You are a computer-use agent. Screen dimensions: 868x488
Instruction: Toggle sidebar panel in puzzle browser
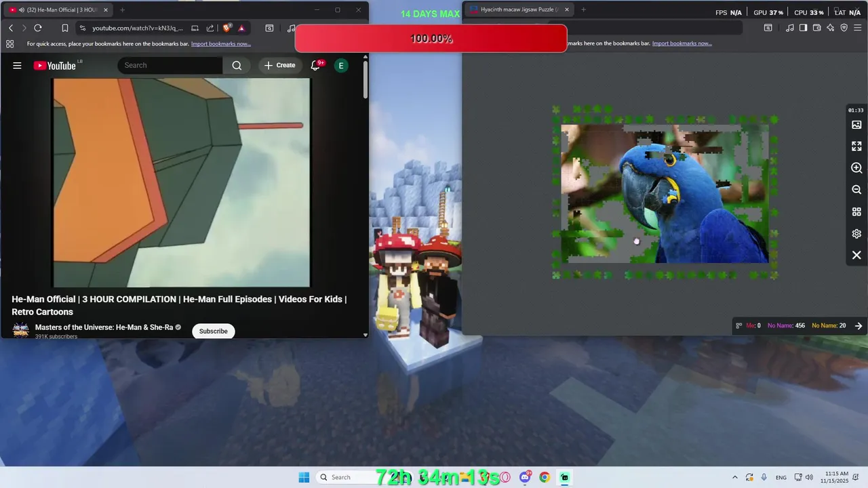[x=803, y=28]
